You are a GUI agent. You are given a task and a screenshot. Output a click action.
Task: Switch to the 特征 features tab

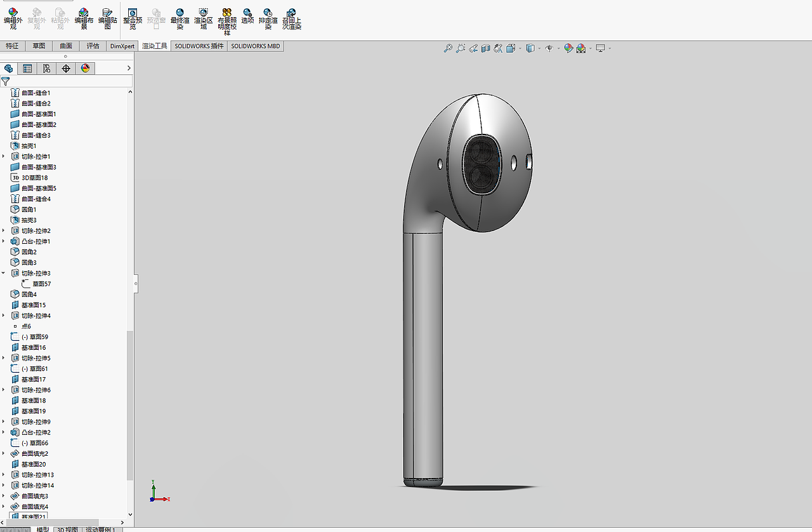[x=12, y=45]
